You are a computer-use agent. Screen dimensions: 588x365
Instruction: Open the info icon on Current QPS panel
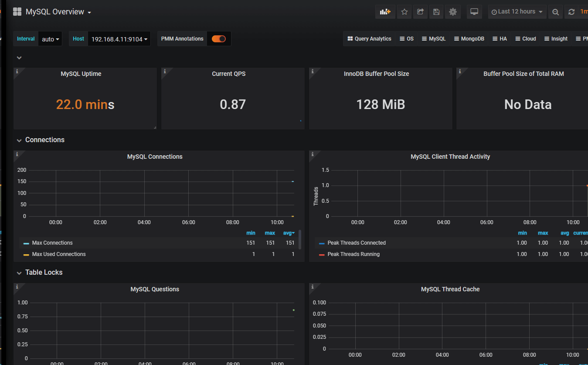coord(165,71)
